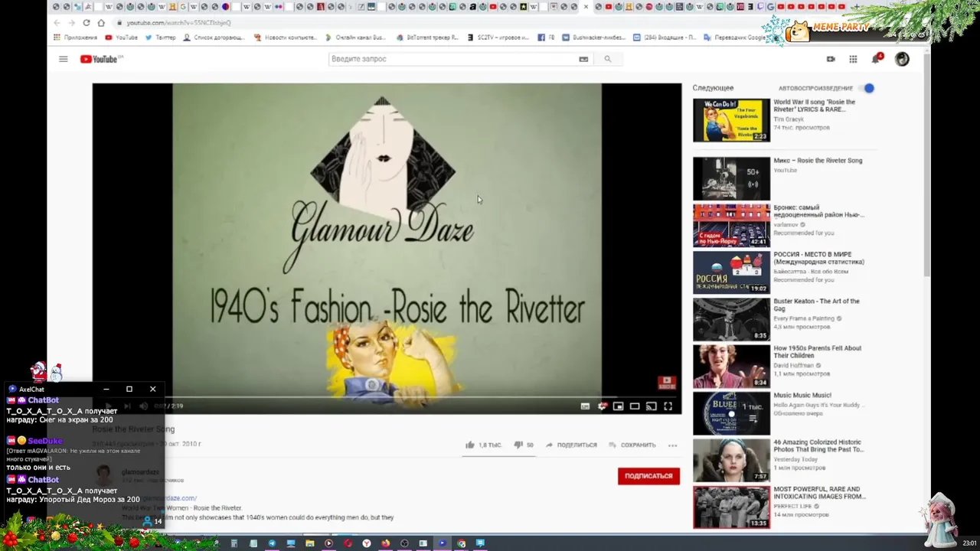Open File Explorer from the taskbar
Screen dimensions: 980x551
tap(309, 543)
